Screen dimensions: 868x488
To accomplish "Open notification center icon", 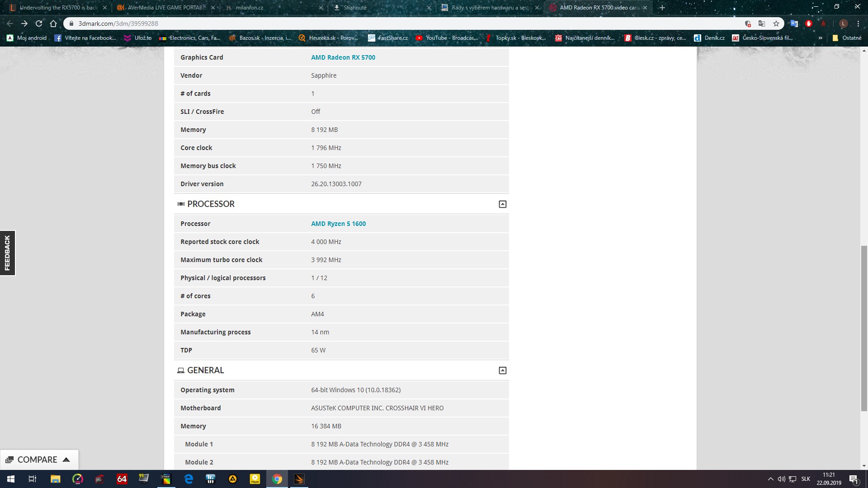I will (x=854, y=479).
